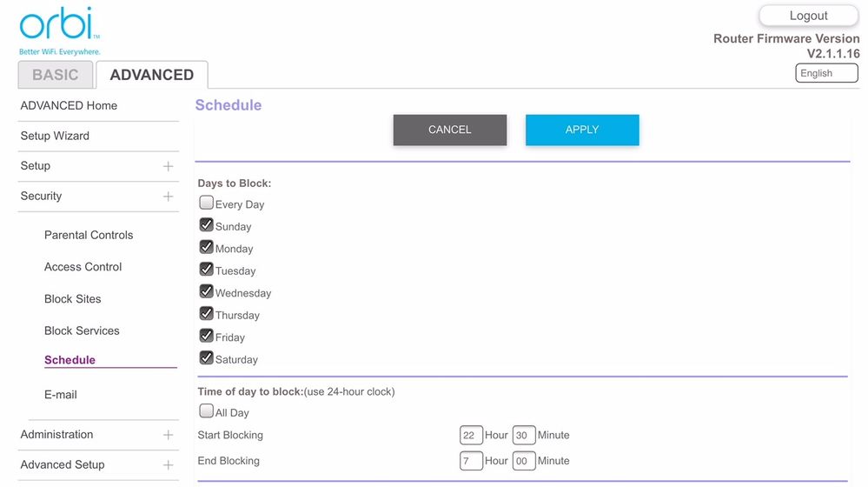868x487 pixels.
Task: Click the Start Blocking hour field
Action: coord(471,435)
